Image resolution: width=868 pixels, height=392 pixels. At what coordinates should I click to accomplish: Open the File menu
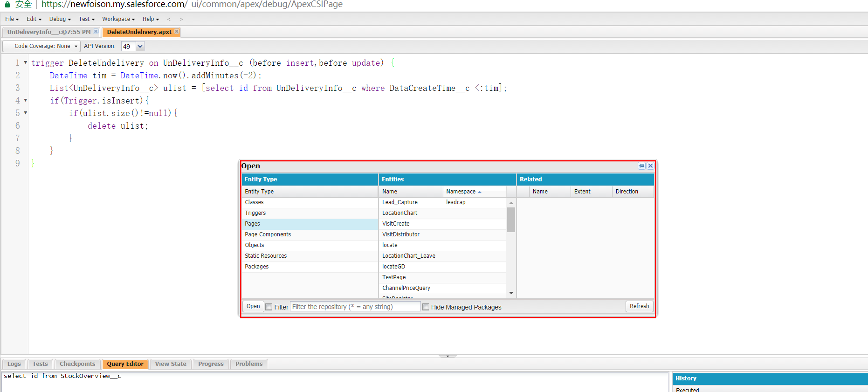tap(12, 19)
